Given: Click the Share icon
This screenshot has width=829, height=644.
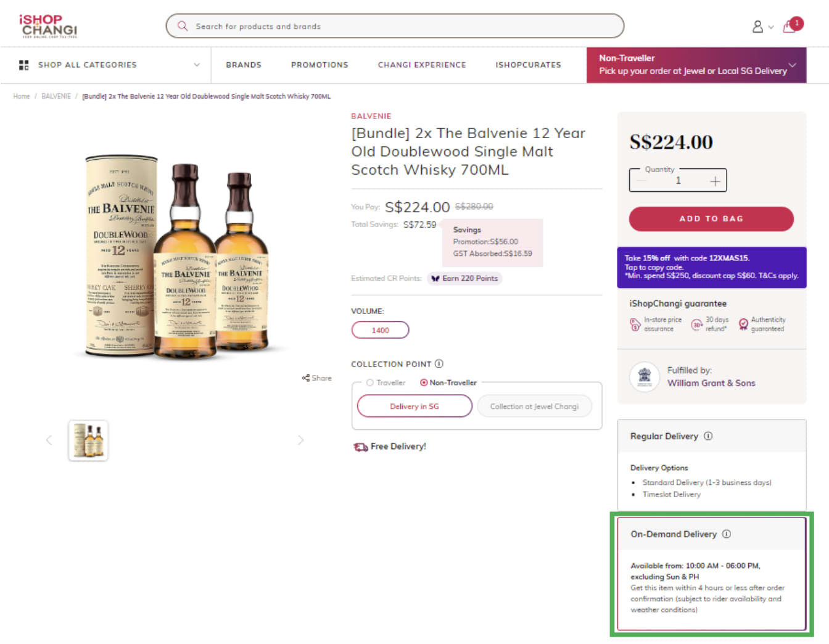Looking at the screenshot, I should (x=305, y=378).
